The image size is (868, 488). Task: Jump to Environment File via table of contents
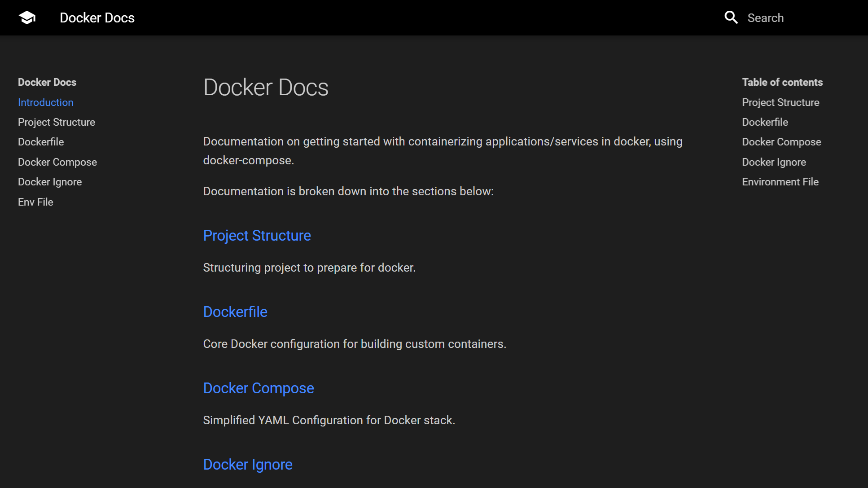[780, 182]
